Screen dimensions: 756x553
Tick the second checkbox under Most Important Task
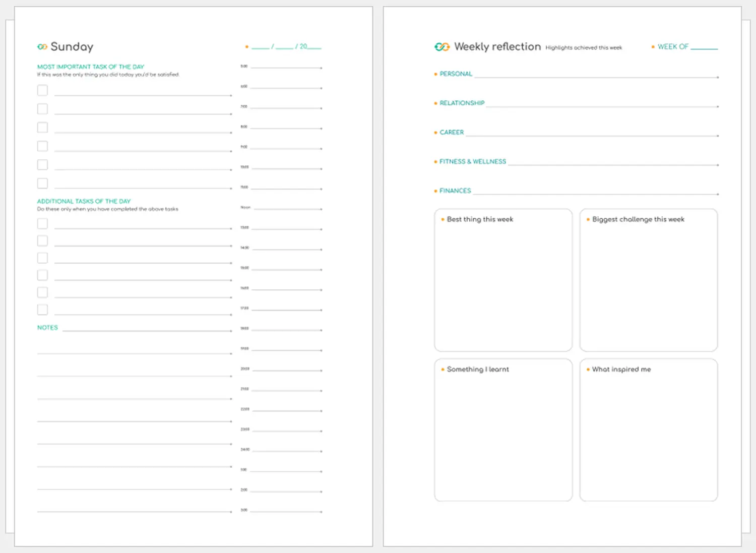click(42, 109)
